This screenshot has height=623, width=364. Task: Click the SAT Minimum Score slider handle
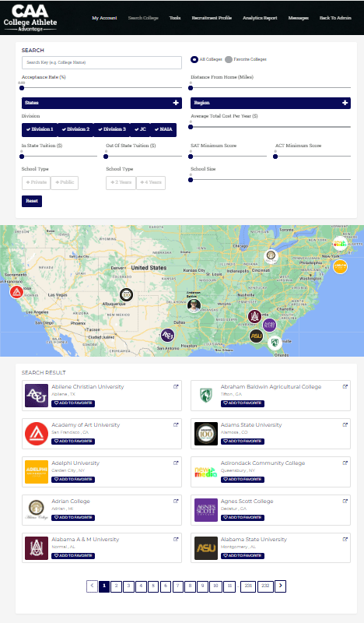coord(191,157)
